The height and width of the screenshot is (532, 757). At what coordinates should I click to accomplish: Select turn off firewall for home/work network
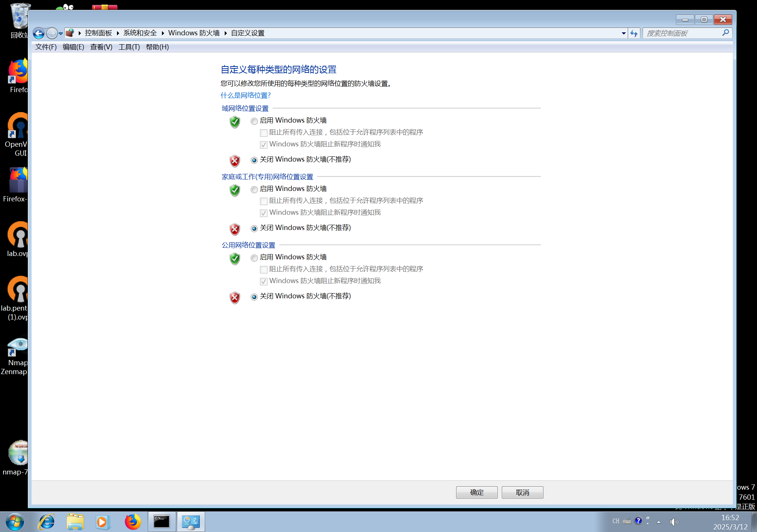click(254, 228)
